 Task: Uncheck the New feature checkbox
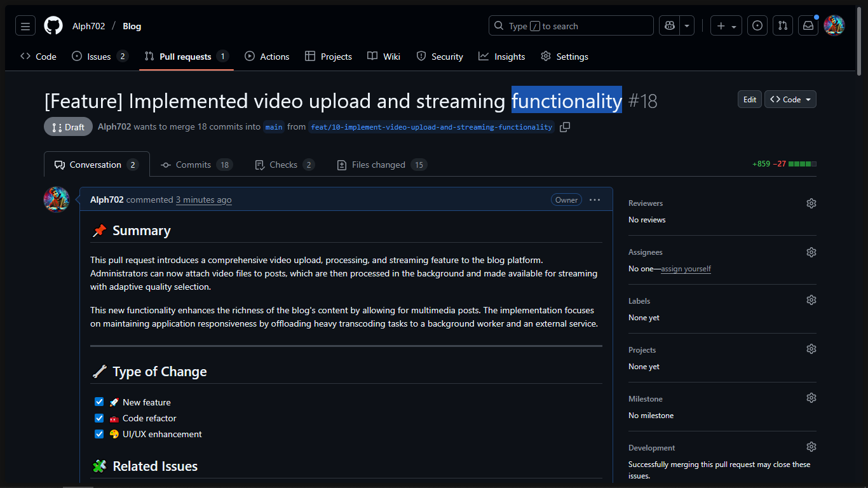coord(99,402)
